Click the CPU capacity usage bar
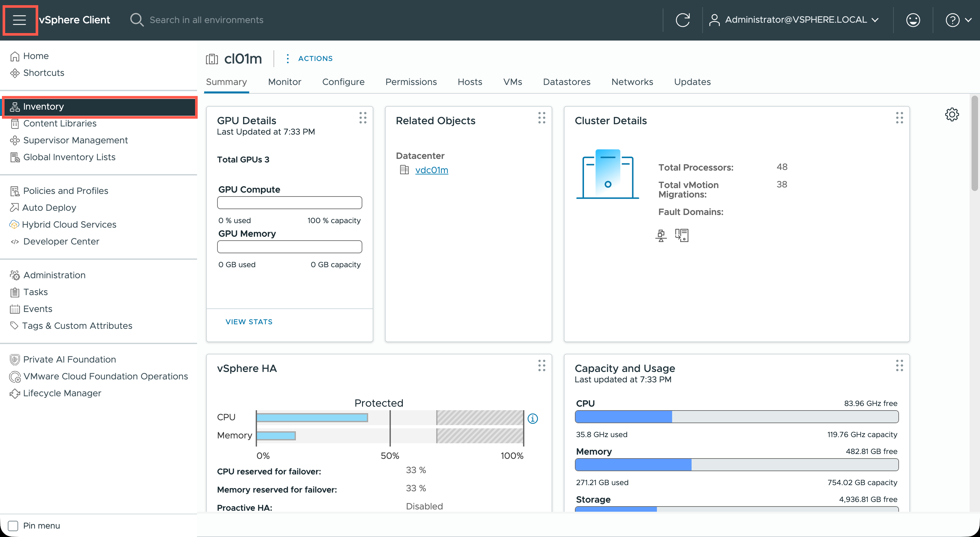 (736, 417)
